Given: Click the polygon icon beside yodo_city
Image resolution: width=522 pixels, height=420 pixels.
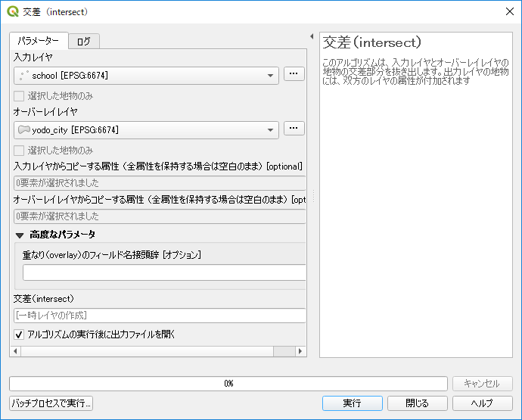Looking at the screenshot, I should [24, 129].
